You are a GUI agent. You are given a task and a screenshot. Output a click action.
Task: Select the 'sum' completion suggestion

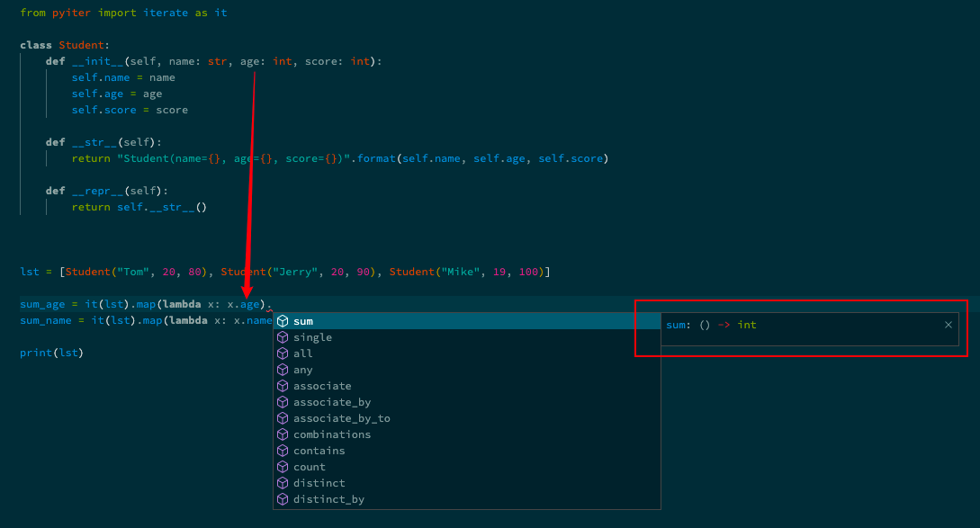coord(467,321)
